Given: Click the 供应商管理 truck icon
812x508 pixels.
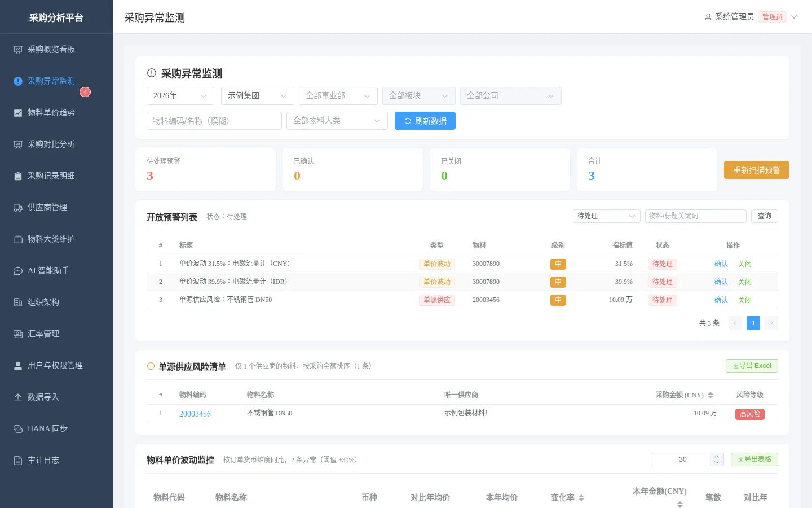Looking at the screenshot, I should (18, 208).
